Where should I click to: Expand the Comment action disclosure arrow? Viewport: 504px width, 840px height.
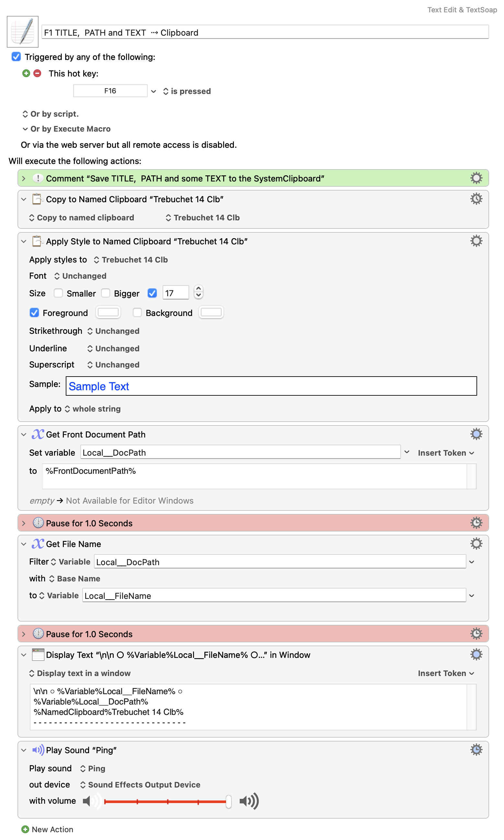point(23,178)
